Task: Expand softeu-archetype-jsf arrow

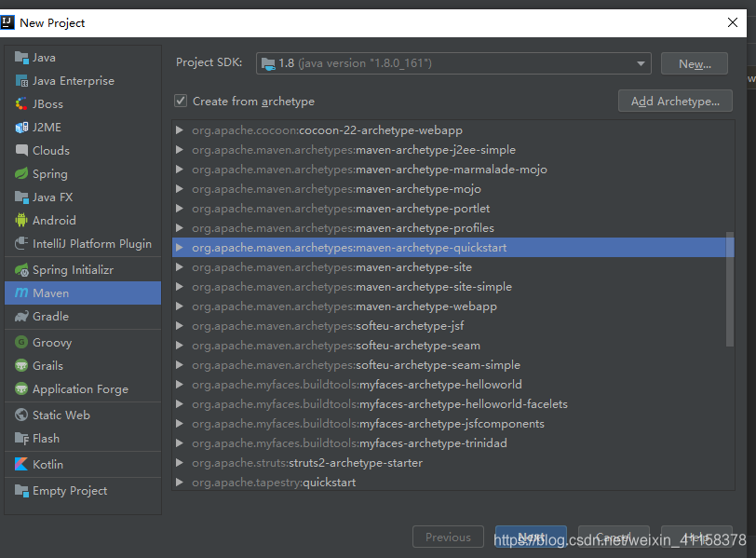Action: click(180, 325)
